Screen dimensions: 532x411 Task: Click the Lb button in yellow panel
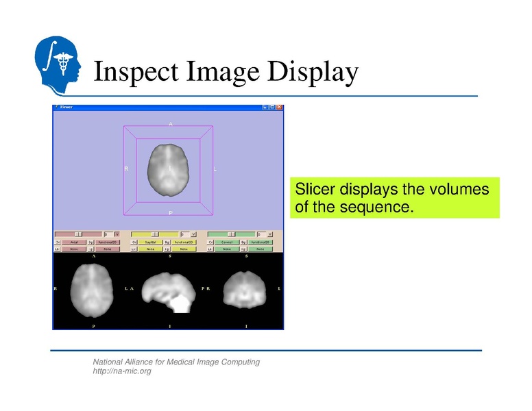pos(134,249)
